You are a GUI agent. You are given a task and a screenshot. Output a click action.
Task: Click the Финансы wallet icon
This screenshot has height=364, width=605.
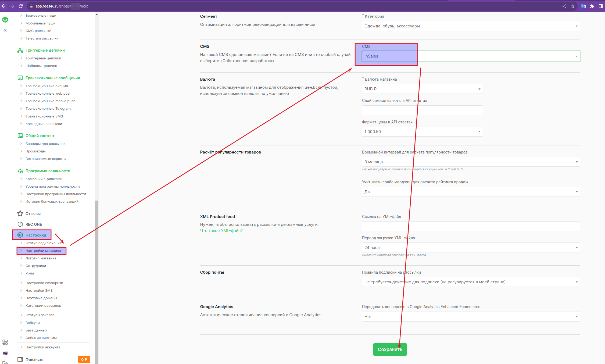[x=20, y=359]
